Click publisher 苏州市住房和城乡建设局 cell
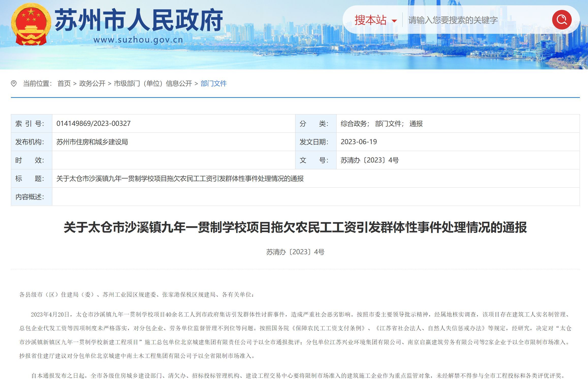This screenshot has width=588, height=391. coord(92,142)
